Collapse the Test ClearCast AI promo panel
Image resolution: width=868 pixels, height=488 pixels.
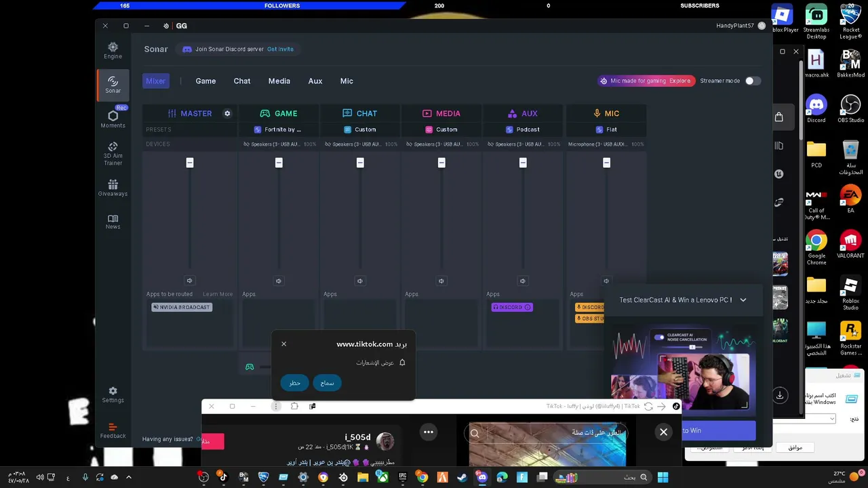click(x=743, y=300)
